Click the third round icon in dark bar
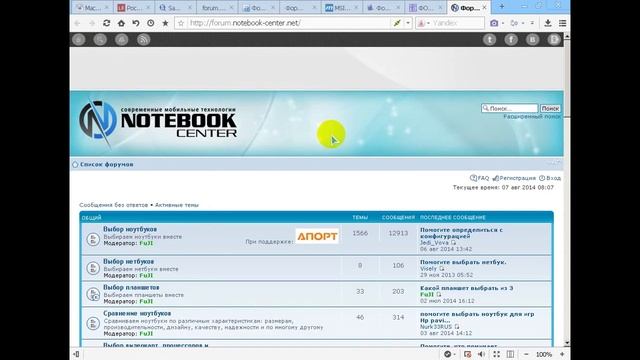Screen dimensions: 640x360 (122, 40)
